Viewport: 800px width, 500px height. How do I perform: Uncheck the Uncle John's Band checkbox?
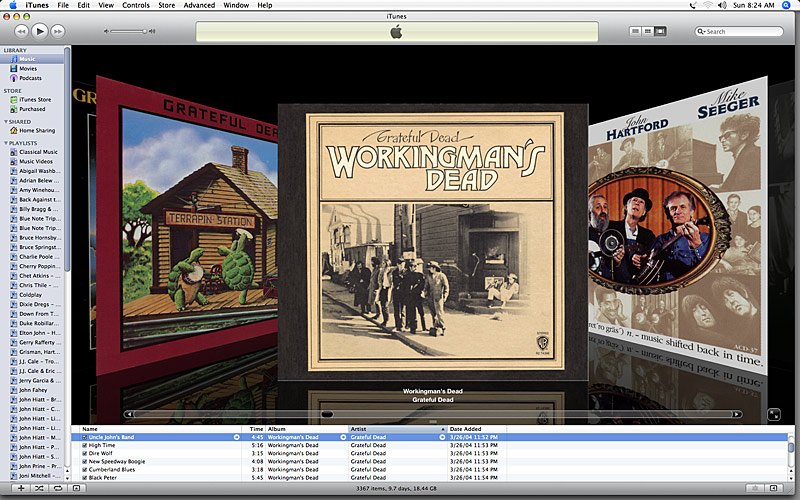(x=85, y=437)
